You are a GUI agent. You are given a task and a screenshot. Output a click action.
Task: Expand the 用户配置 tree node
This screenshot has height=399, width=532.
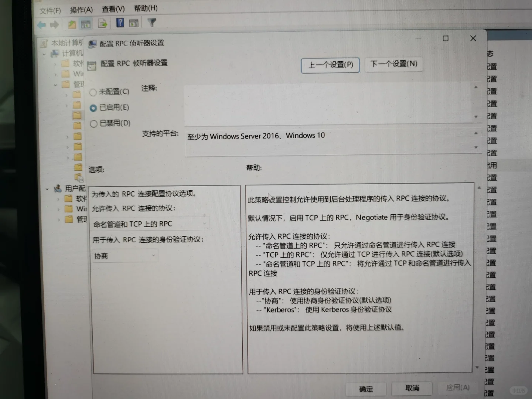[x=47, y=189]
